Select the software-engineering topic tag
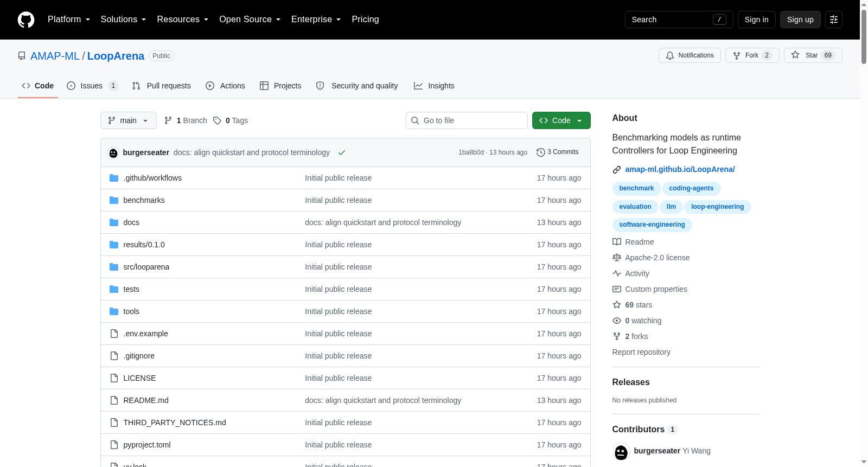 pyautogui.click(x=652, y=225)
